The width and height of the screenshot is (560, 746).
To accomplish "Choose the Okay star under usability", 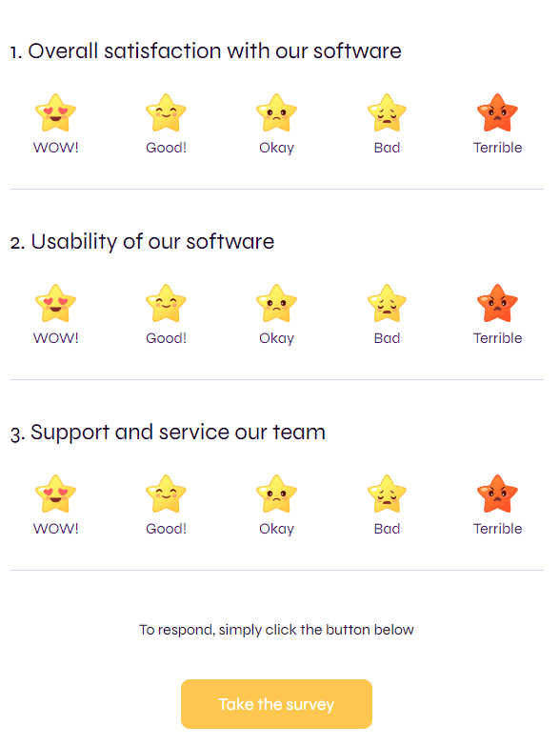I will (276, 304).
